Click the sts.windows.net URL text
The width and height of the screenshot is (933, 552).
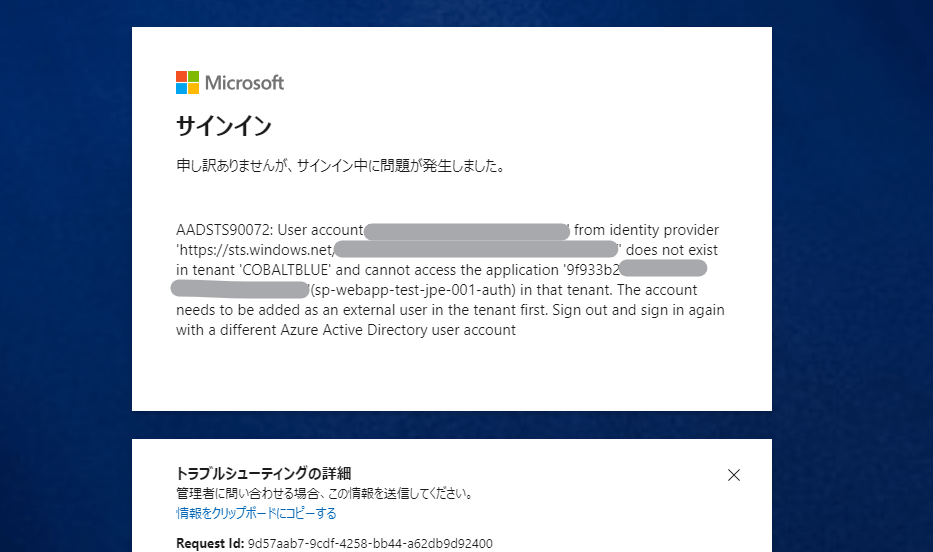click(255, 250)
